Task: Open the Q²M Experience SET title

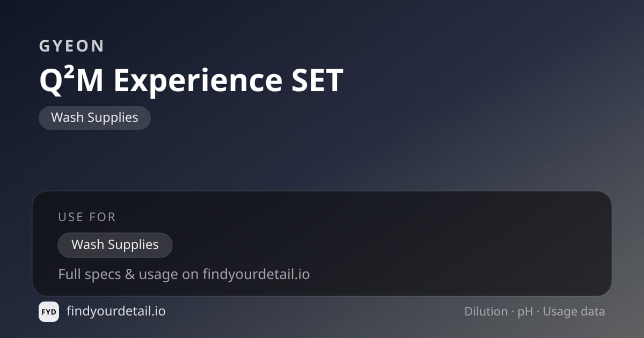Action: (x=191, y=80)
